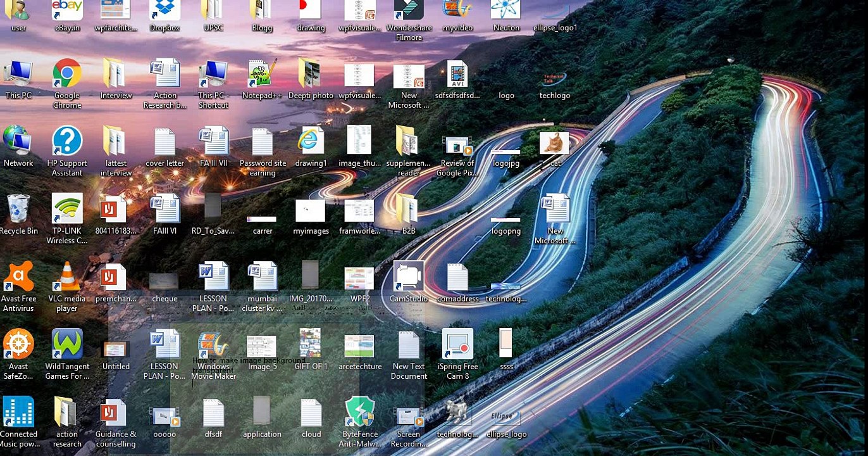
Task: Select the logojpg image file
Action: point(506,152)
